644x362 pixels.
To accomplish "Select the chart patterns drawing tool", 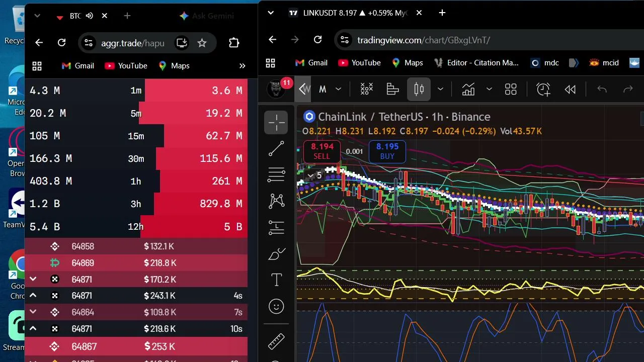I will point(276,201).
